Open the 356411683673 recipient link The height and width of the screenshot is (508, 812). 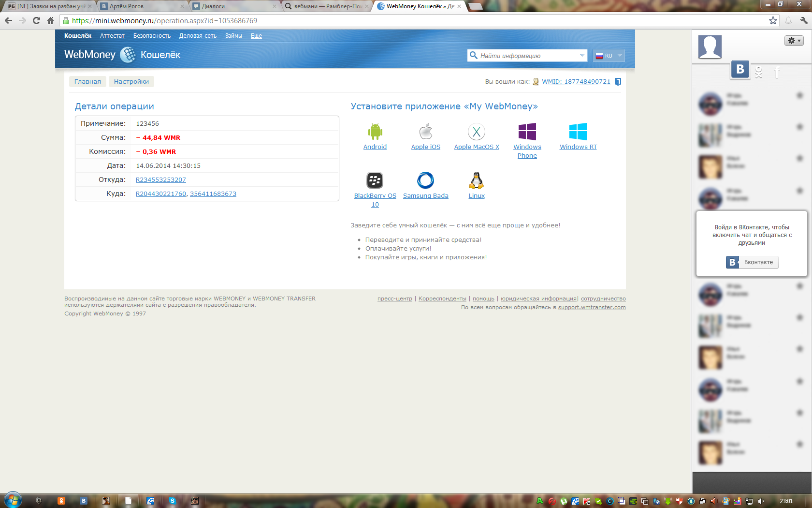(x=213, y=194)
